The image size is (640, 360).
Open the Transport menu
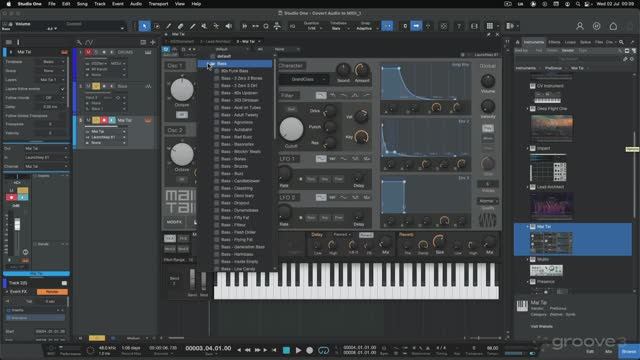158,4
